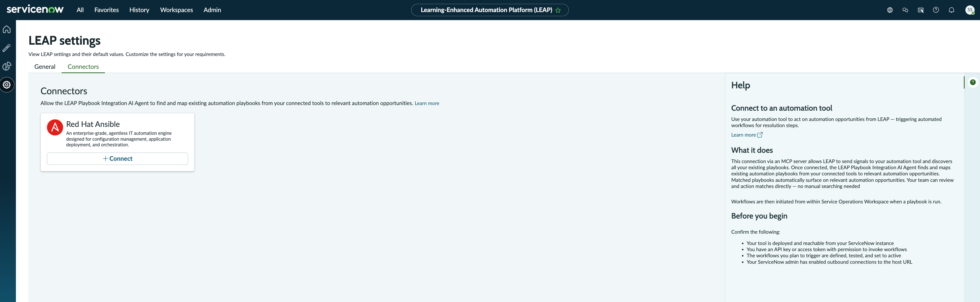Click the What it does heading
This screenshot has height=302, width=980.
coord(752,150)
